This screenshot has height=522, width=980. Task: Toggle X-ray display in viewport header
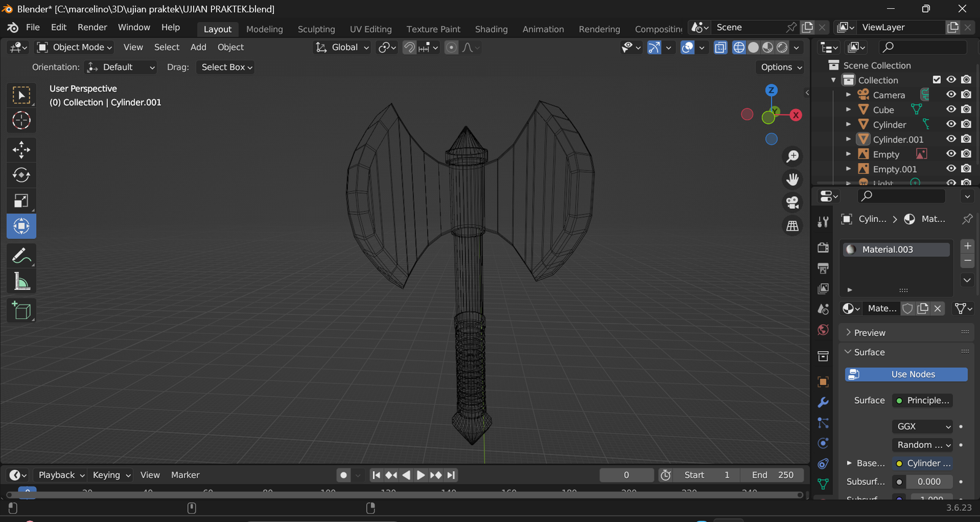pos(721,47)
